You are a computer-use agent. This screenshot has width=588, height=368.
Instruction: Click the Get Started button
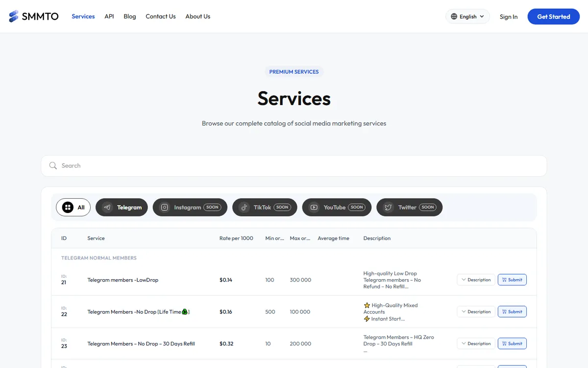click(554, 16)
